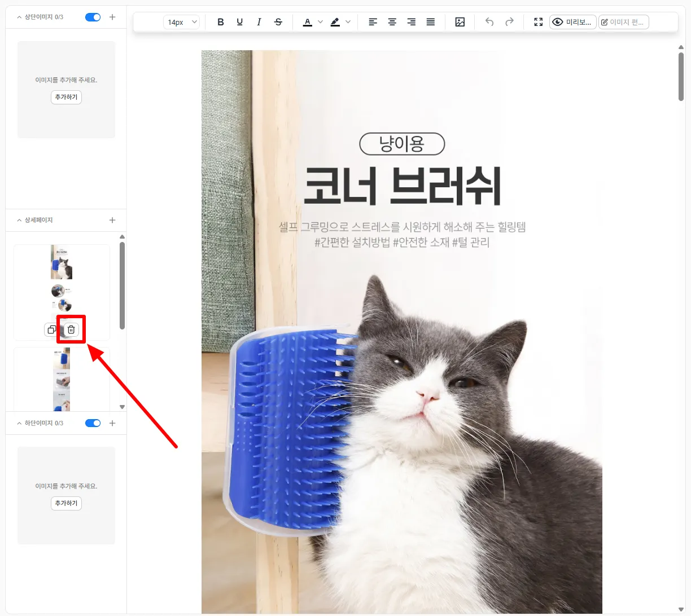Open the highlight color dropdown arrow
This screenshot has width=691, height=616.
coord(348,22)
